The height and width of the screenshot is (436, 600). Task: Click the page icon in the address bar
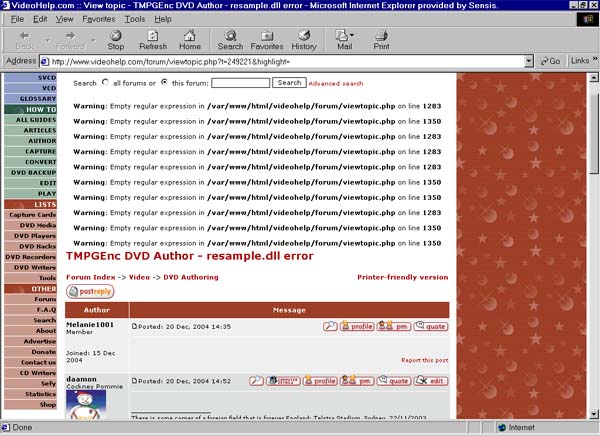[x=45, y=61]
